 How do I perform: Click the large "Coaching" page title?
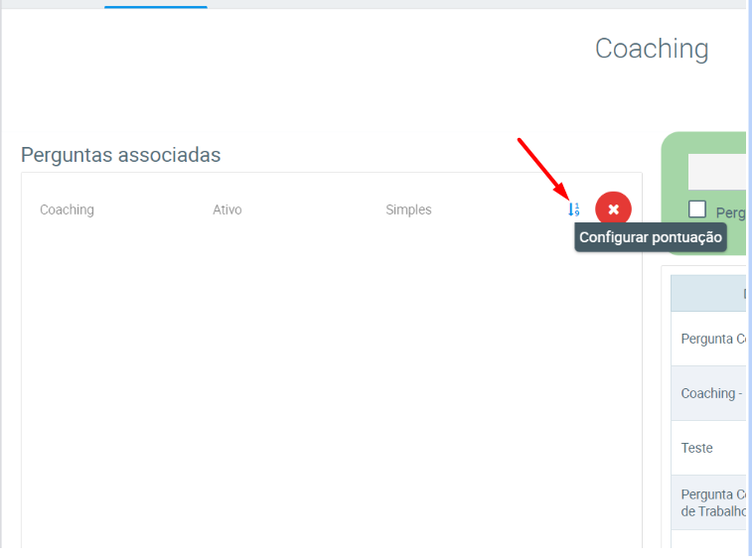pos(652,49)
